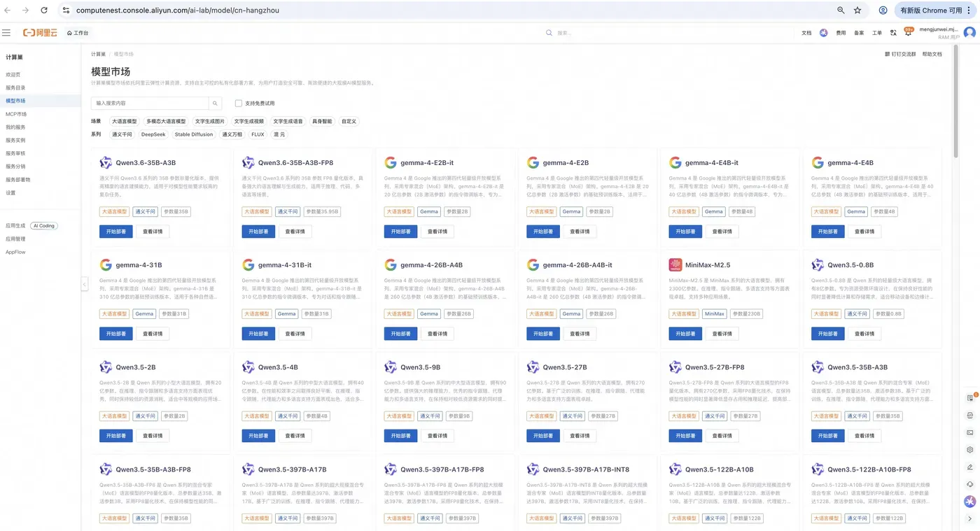Filter scenes by 具身智能
Viewport: 980px width, 531px height.
click(322, 121)
